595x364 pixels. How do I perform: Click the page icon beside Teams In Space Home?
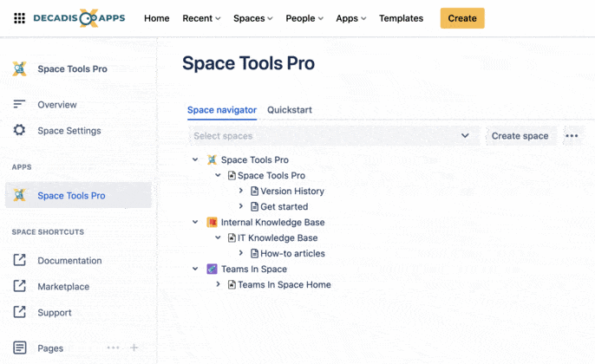[232, 284]
